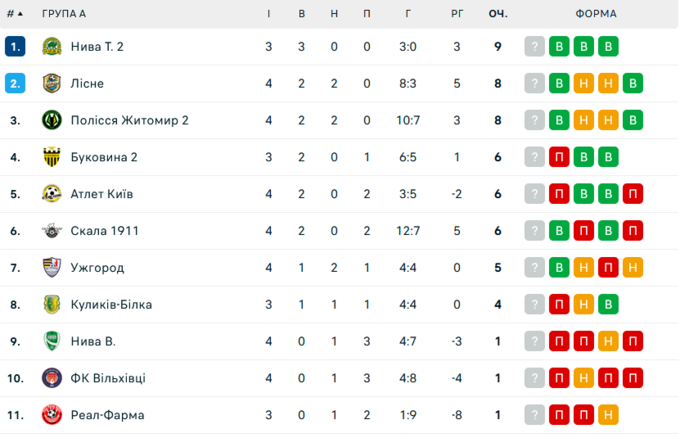Screen dimensions: 680x438
Task: Click the gray question-mark form badge for Лісне
Action: [x=536, y=84]
